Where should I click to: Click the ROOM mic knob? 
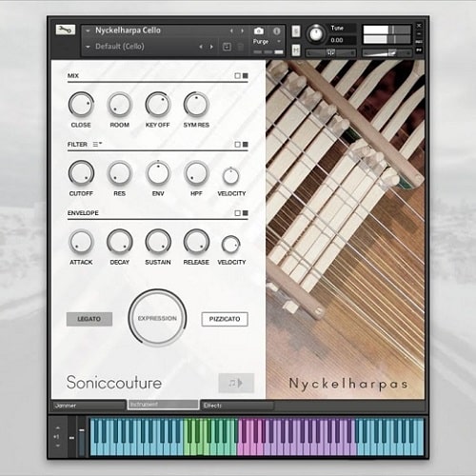(119, 105)
